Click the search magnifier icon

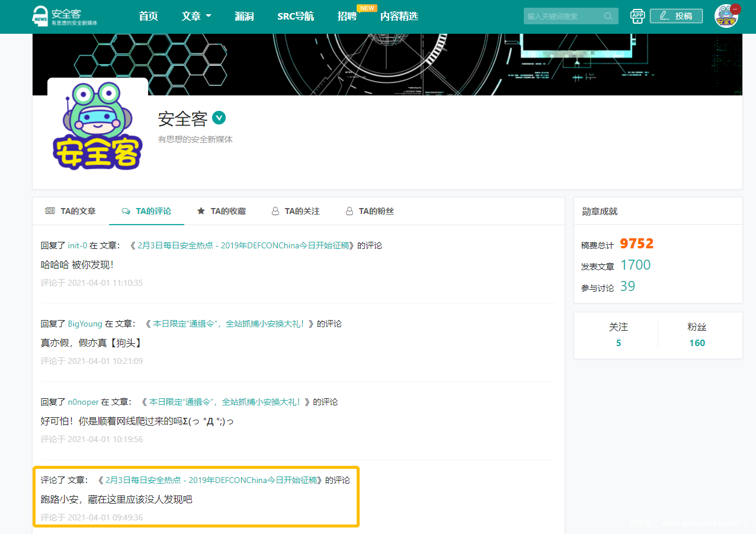click(608, 16)
